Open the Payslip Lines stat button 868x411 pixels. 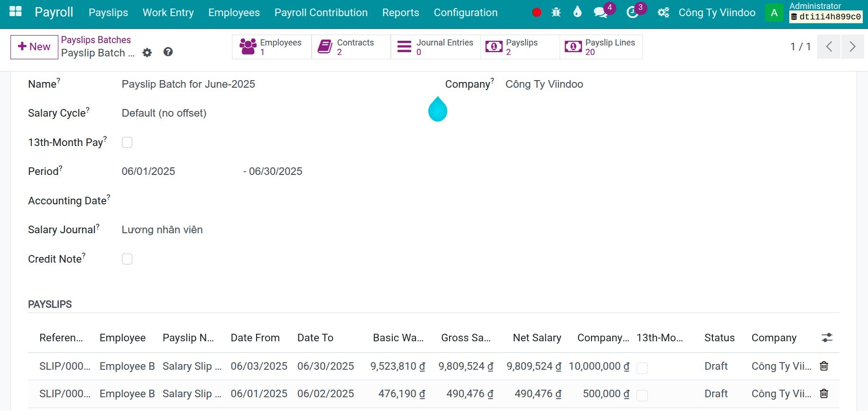coord(601,47)
